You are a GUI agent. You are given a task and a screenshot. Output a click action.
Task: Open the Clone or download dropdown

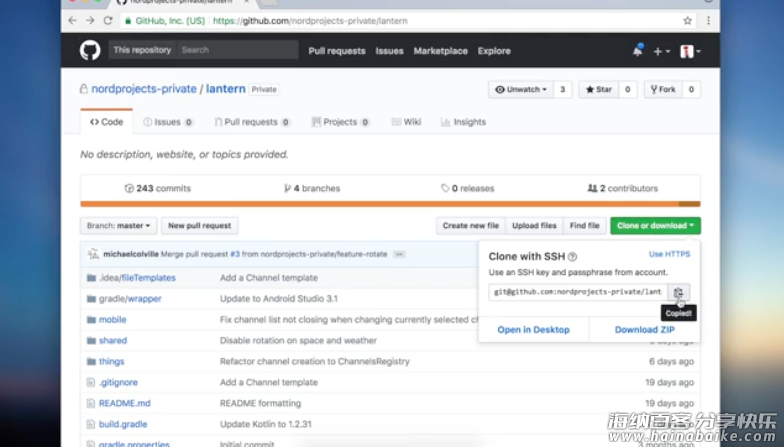point(655,226)
